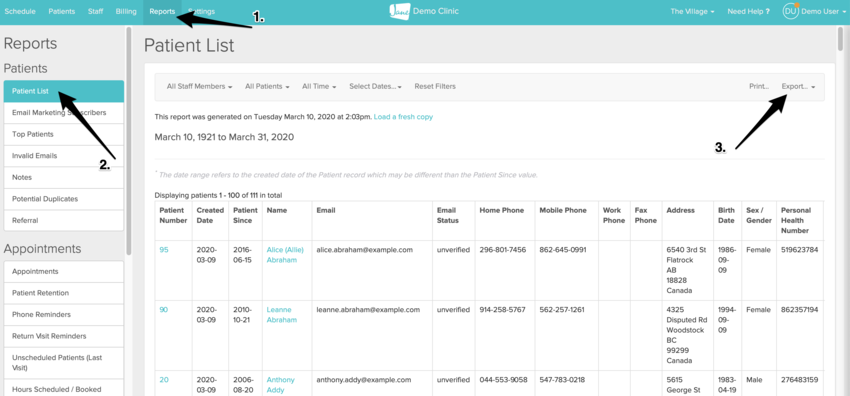This screenshot has width=850, height=396.
Task: Open the Staff tab
Action: click(x=95, y=11)
